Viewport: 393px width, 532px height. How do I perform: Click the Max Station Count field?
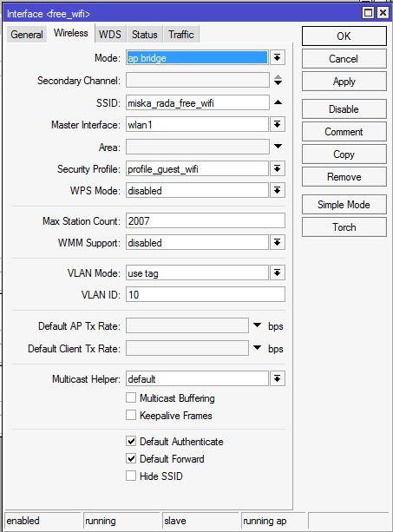pos(206,221)
